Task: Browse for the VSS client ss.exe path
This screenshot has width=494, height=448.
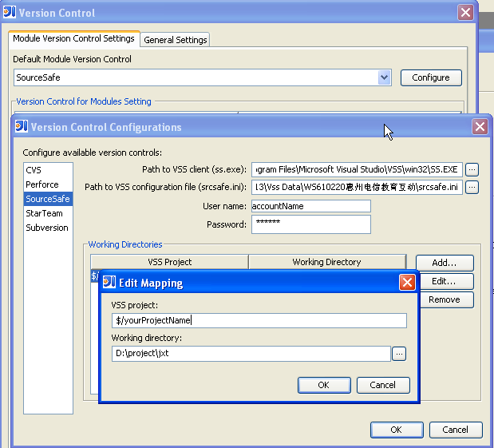Action: tap(472, 169)
